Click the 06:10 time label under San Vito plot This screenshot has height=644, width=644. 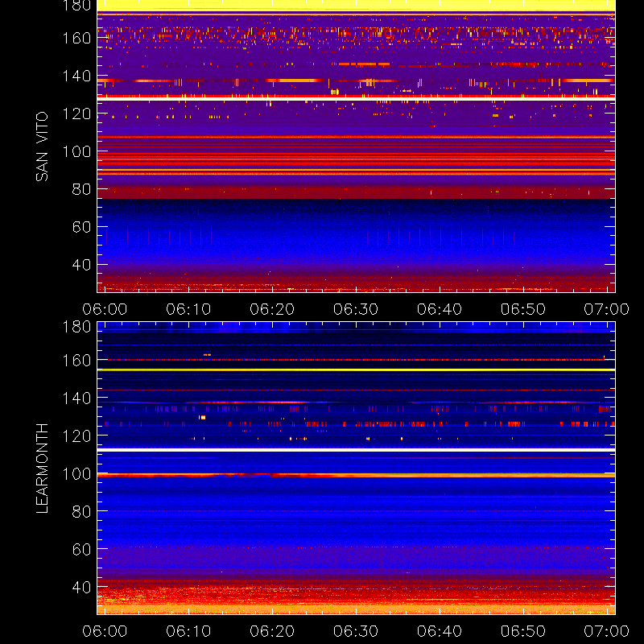[x=188, y=309]
